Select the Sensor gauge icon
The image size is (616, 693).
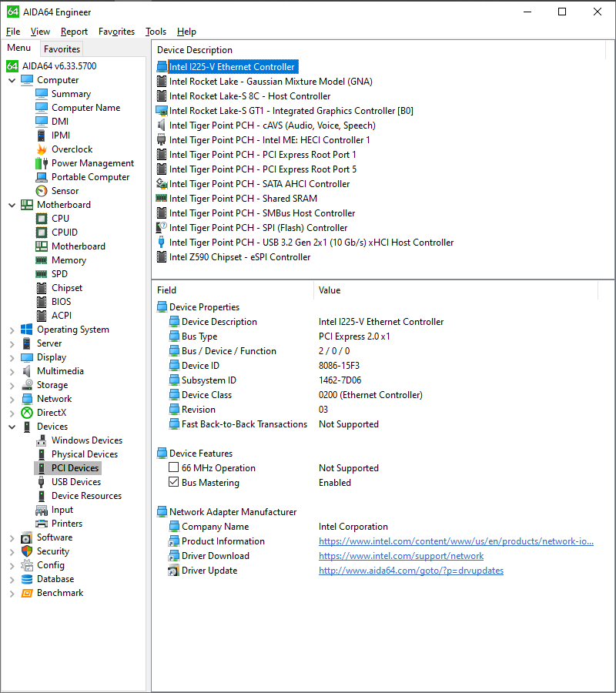click(42, 191)
